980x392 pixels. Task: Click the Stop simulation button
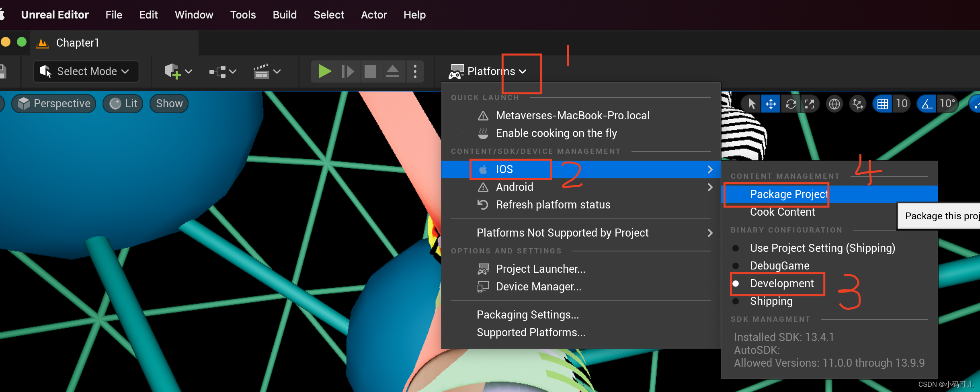point(370,71)
